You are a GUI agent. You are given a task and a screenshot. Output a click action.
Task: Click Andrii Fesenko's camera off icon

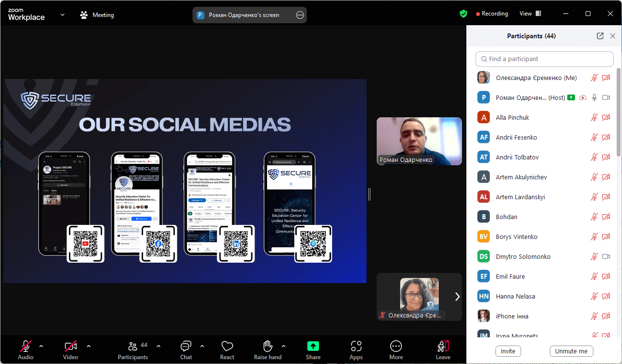[606, 137]
